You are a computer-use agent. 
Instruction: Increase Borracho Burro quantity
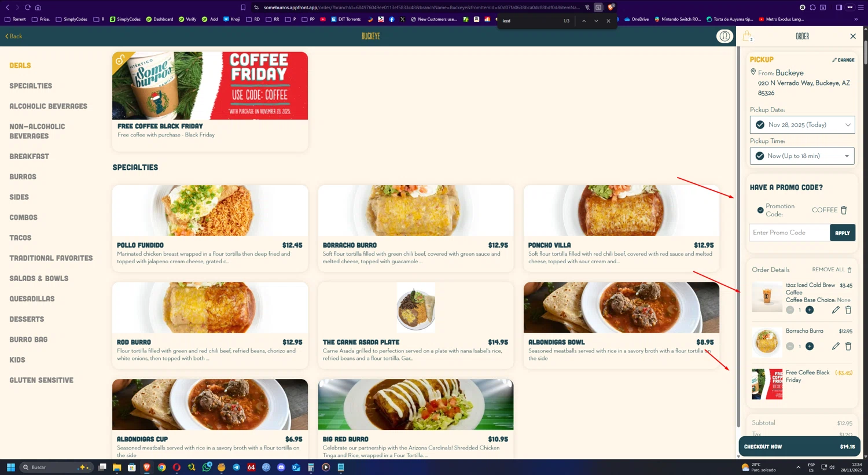pos(810,347)
